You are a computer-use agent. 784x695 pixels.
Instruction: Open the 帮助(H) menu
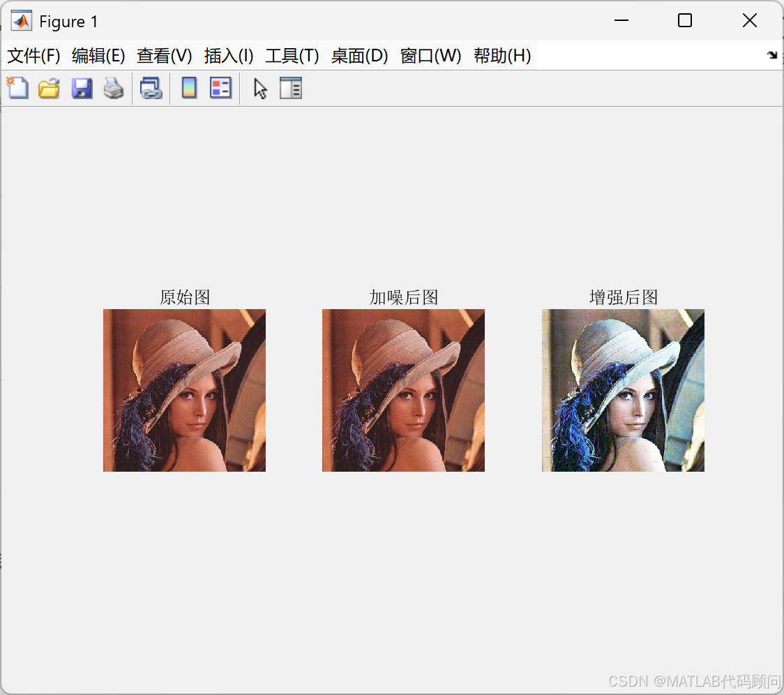(x=502, y=56)
